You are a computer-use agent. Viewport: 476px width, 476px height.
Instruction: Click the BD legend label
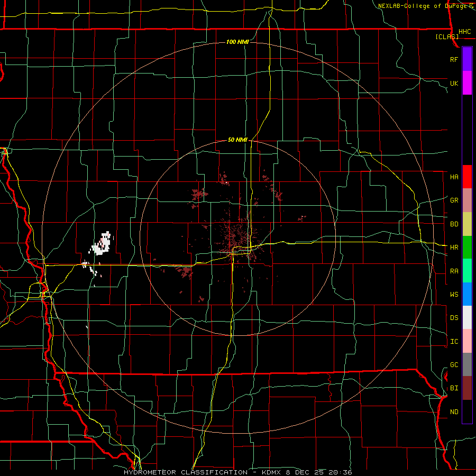(454, 224)
